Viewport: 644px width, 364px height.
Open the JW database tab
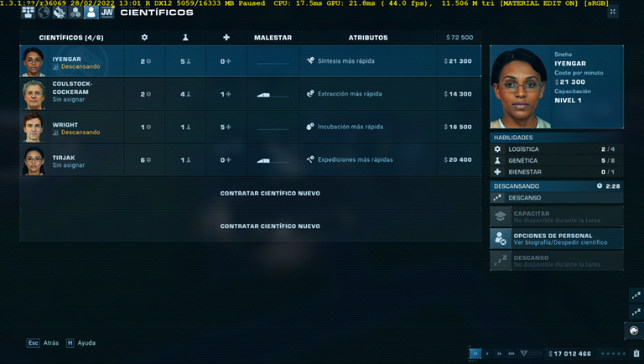tap(106, 13)
